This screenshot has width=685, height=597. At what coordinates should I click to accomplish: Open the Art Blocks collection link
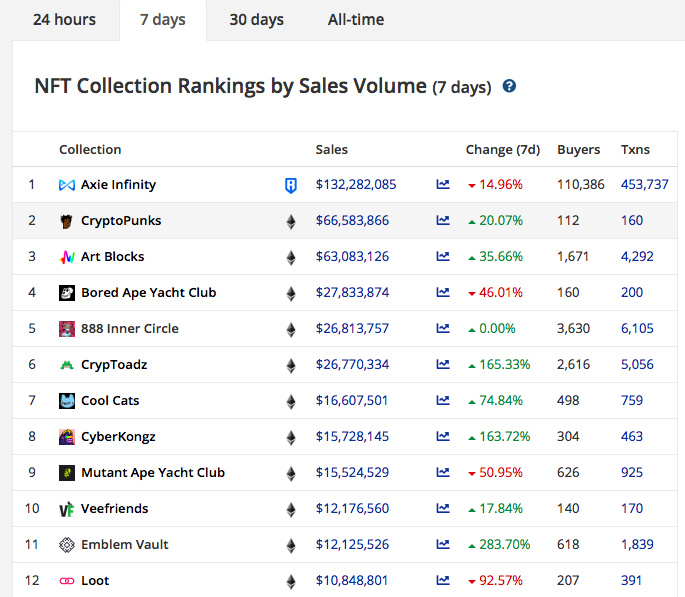pos(112,257)
